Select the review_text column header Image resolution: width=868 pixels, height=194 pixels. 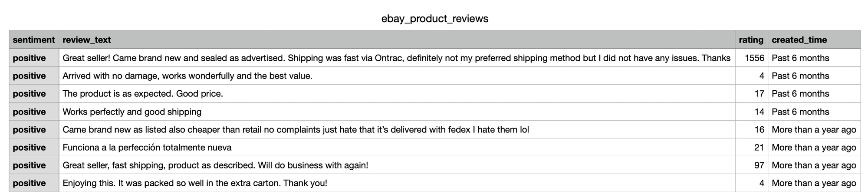point(87,40)
